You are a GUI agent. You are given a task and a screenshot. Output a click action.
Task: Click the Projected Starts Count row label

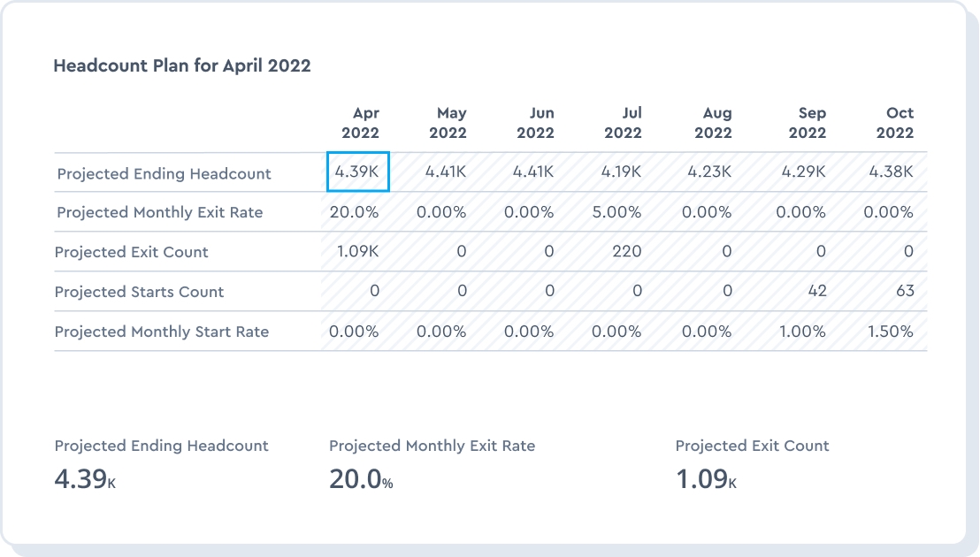coord(139,292)
